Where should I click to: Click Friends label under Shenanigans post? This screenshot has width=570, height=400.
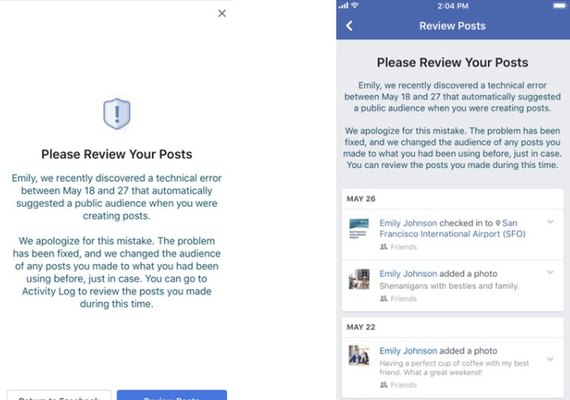click(404, 299)
